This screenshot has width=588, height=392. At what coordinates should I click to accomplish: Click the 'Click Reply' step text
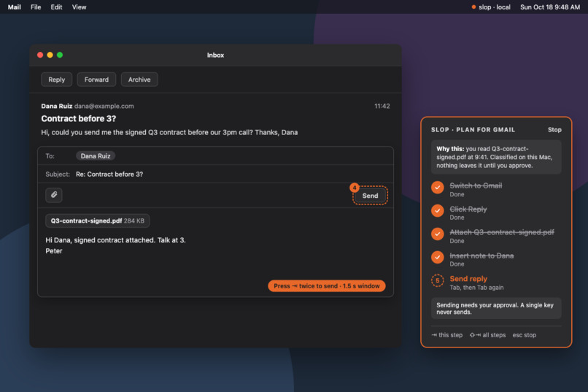[x=468, y=210]
